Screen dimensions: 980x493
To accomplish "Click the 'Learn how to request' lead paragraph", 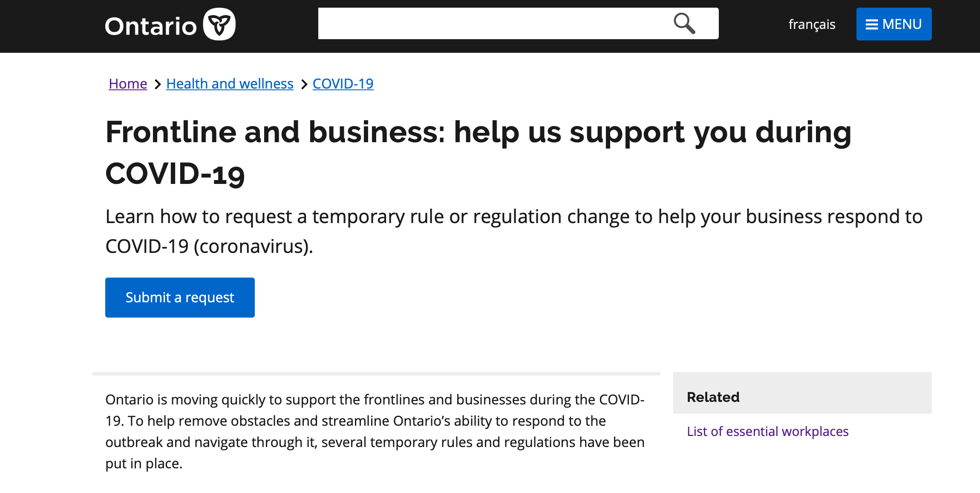I will (514, 231).
